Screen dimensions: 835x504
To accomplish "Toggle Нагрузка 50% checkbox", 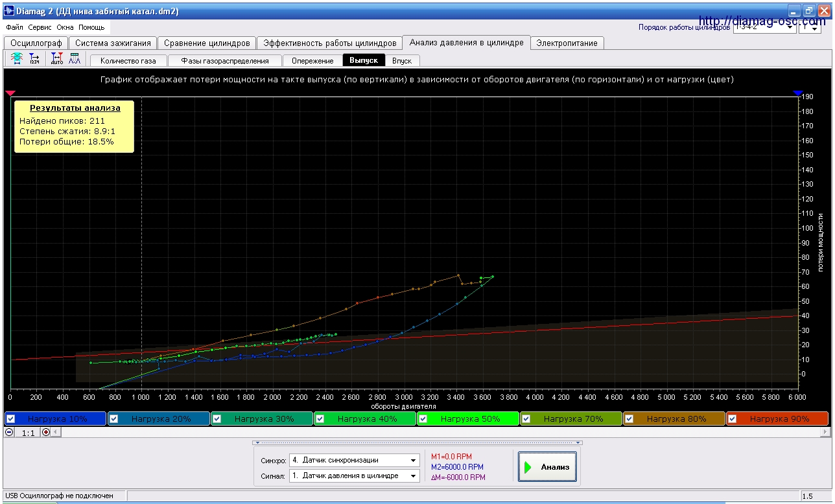I will pyautogui.click(x=423, y=418).
